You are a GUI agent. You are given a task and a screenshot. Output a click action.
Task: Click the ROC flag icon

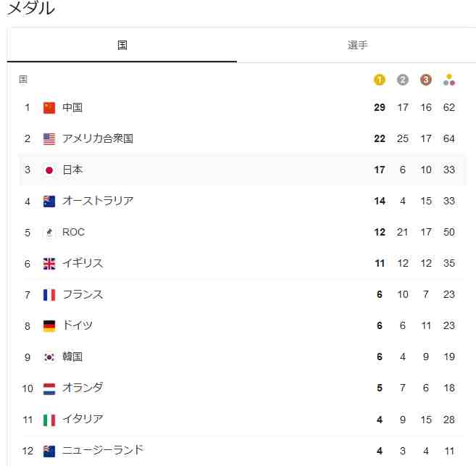[49, 233]
